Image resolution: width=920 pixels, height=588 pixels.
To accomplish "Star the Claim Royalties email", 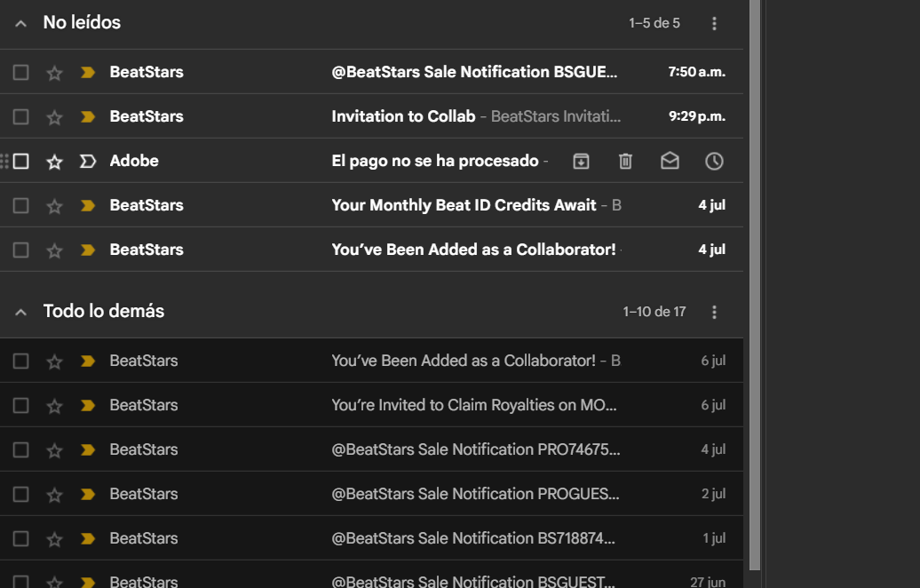I will click(x=54, y=406).
